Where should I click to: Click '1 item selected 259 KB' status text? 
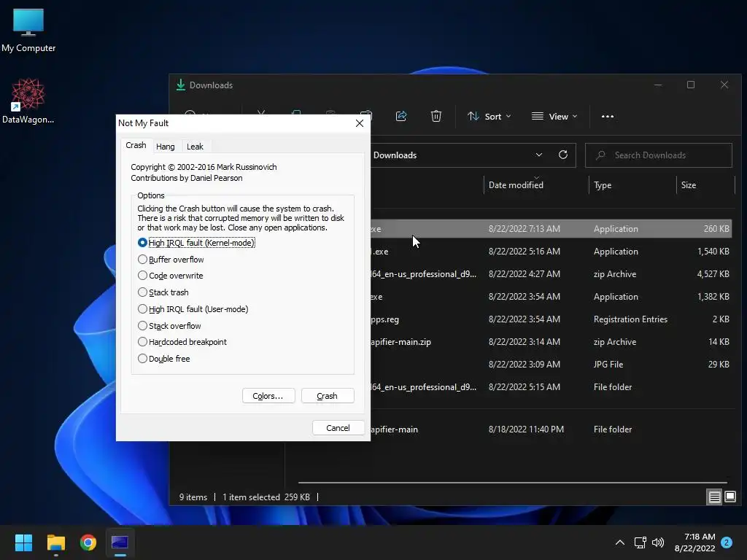coord(266,497)
